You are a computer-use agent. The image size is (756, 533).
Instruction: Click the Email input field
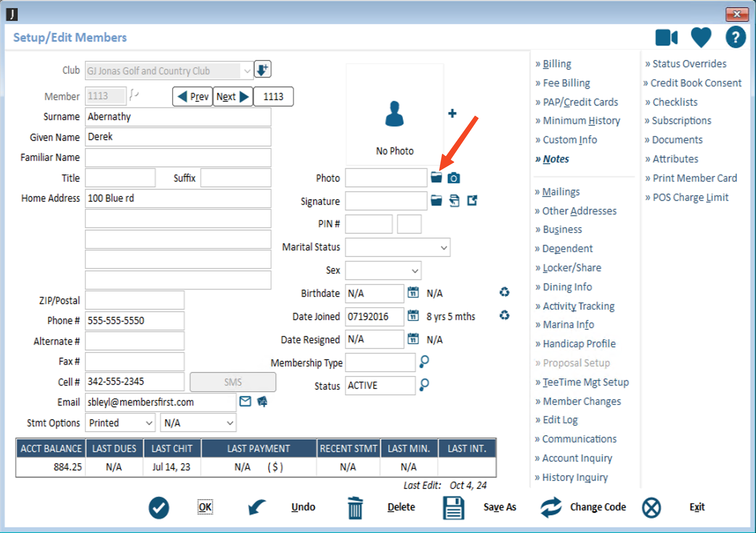161,402
